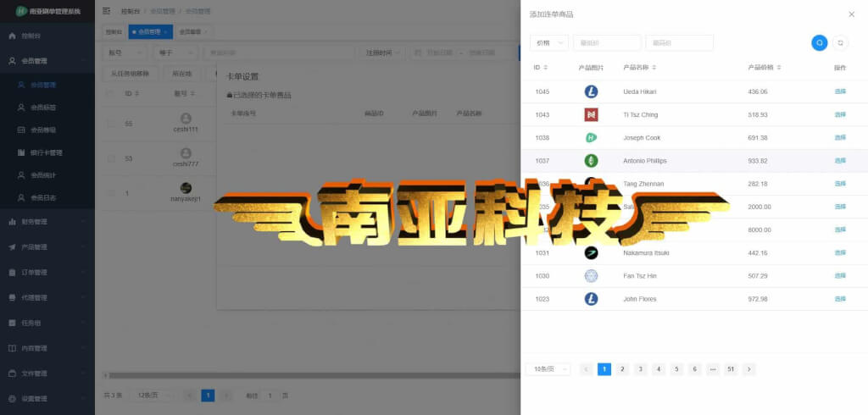This screenshot has height=415, width=868.
Task: Click the 最高价 input field
Action: point(679,42)
